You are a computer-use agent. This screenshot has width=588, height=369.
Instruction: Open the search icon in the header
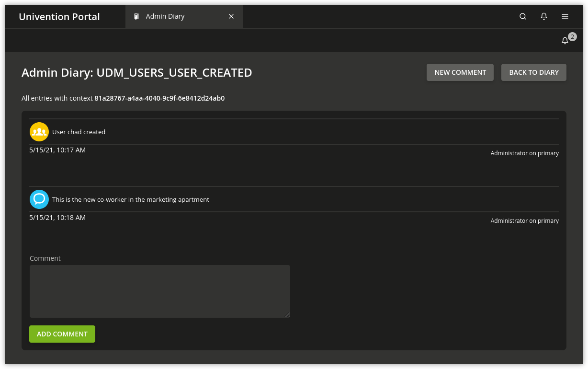(x=523, y=16)
